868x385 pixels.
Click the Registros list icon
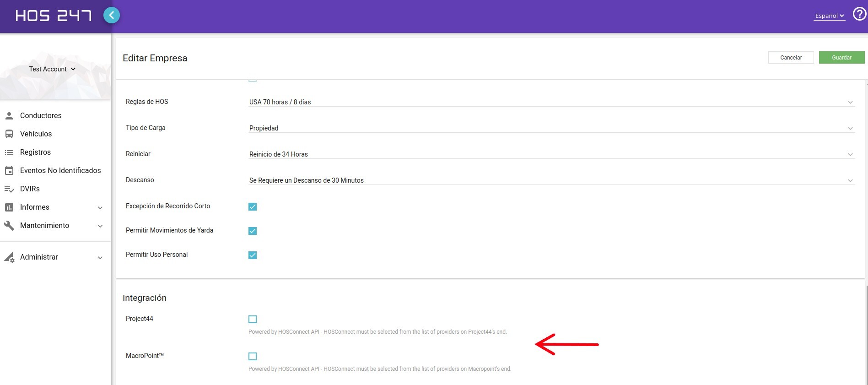point(9,152)
